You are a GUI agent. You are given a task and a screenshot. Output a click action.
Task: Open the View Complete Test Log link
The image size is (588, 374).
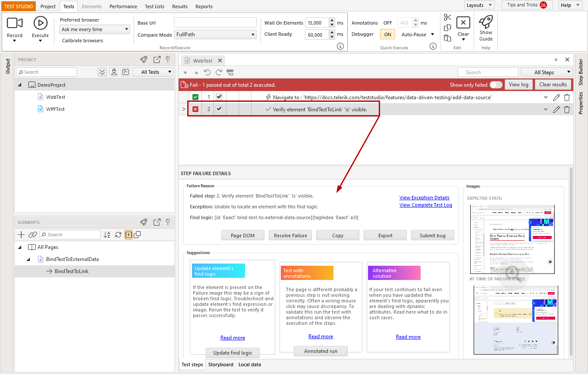tap(426, 205)
